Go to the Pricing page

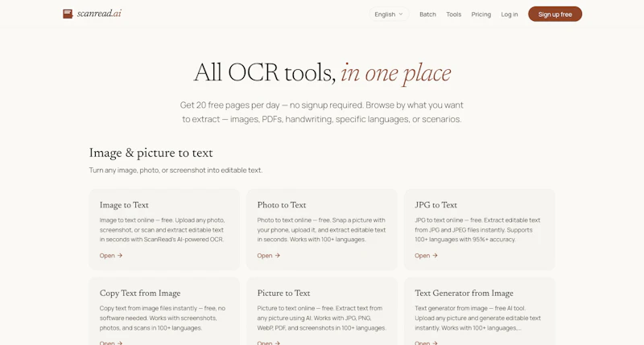[481, 14]
